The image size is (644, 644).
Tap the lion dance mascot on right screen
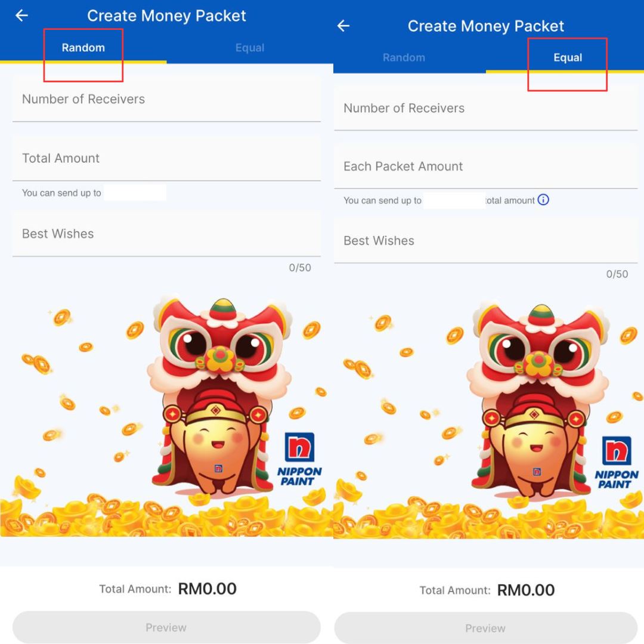538,401
